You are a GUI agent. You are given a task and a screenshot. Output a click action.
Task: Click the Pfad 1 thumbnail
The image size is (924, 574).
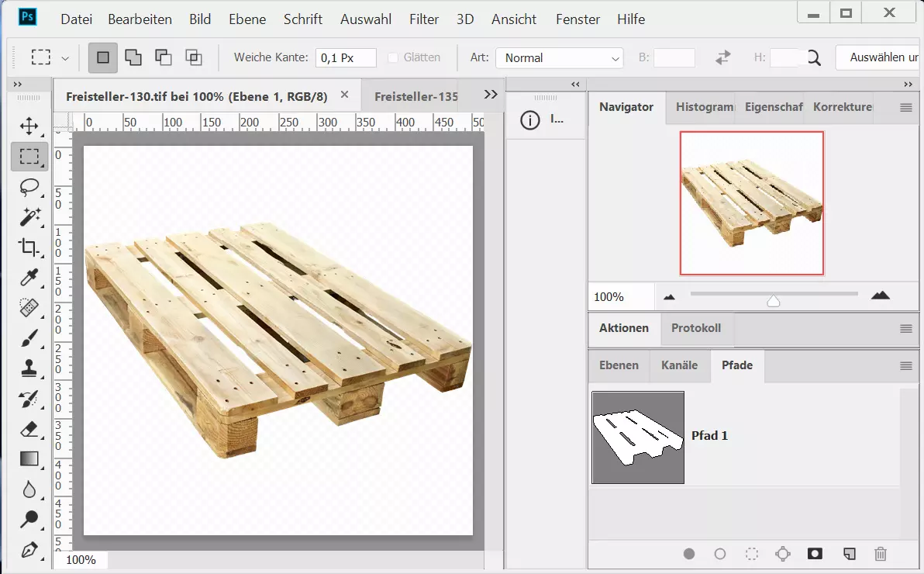(638, 437)
